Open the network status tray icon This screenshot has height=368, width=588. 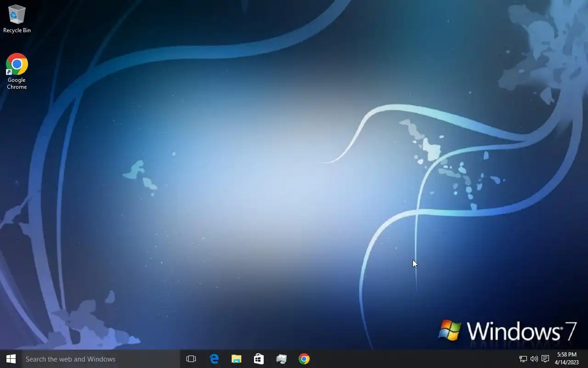tap(523, 359)
